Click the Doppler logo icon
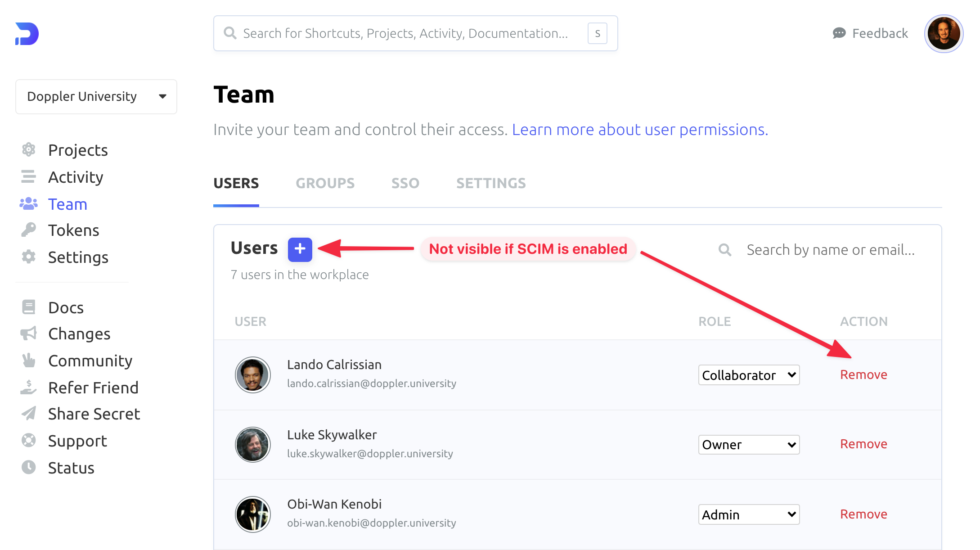Image resolution: width=980 pixels, height=550 pixels. tap(27, 34)
